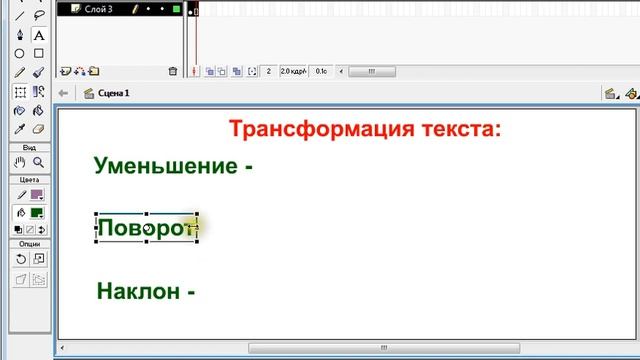Click the pencil icon on Слой 3

pos(135,9)
